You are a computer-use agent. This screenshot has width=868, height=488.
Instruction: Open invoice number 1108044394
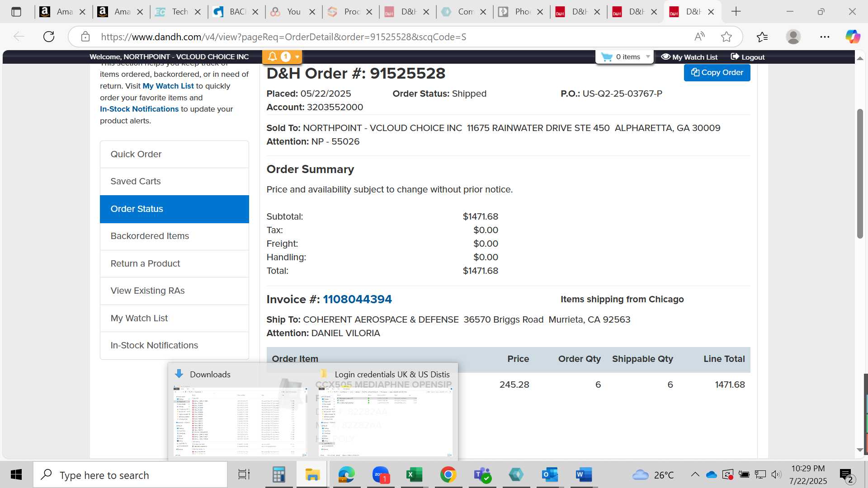coord(357,299)
